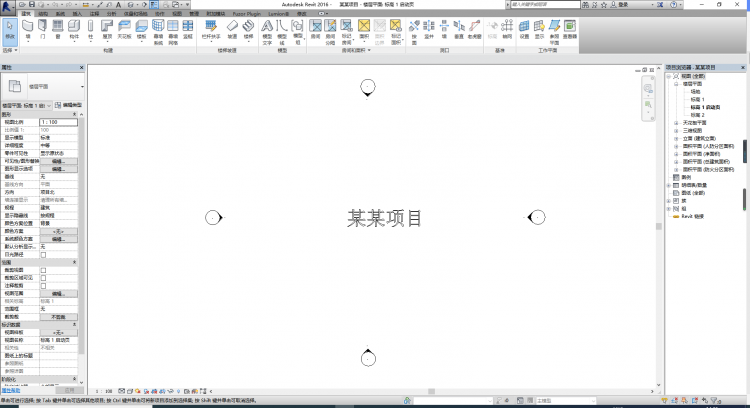This screenshot has height=408, width=750.
Task: Open the family type selector dropdown in Properties
Action: click(x=82, y=87)
